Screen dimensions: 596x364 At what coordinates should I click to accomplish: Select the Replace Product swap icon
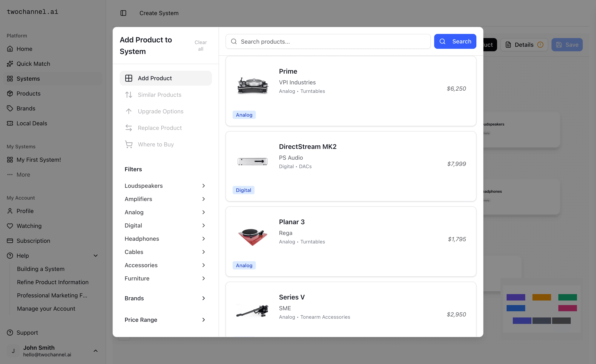[129, 128]
